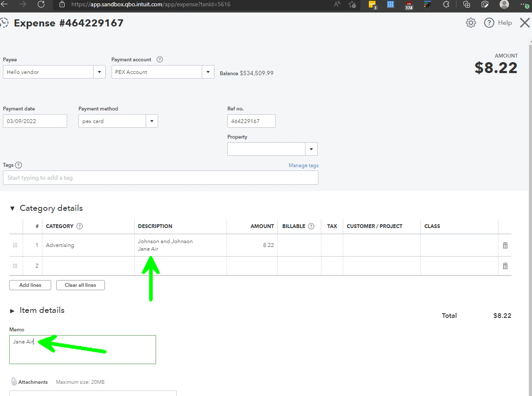Viewport: 532px width, 396px height.
Task: Delete line 1 with trash icon
Action: [505, 245]
